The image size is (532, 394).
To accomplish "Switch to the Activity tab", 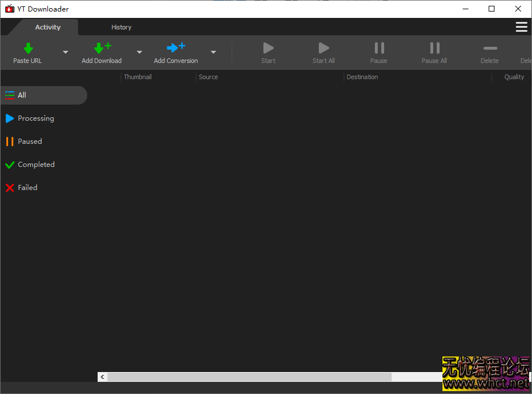I will [47, 27].
